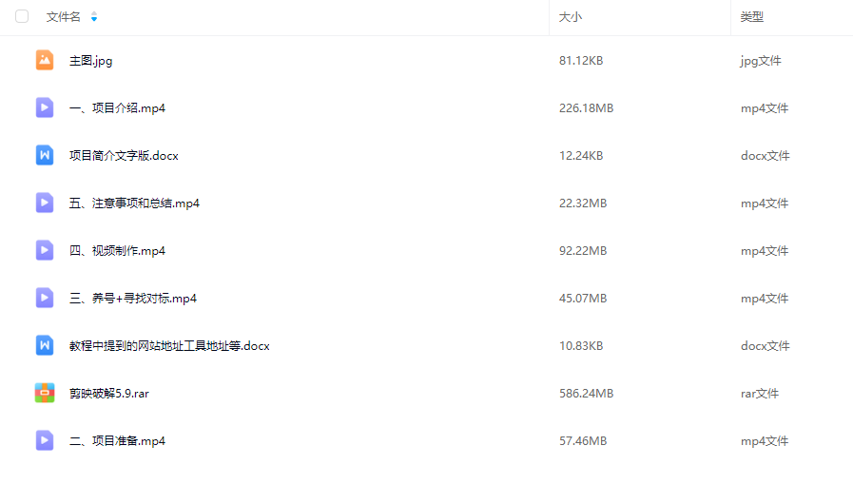Tick the select-all checkbox in the header
Screen dimensions: 853x504
[x=22, y=16]
